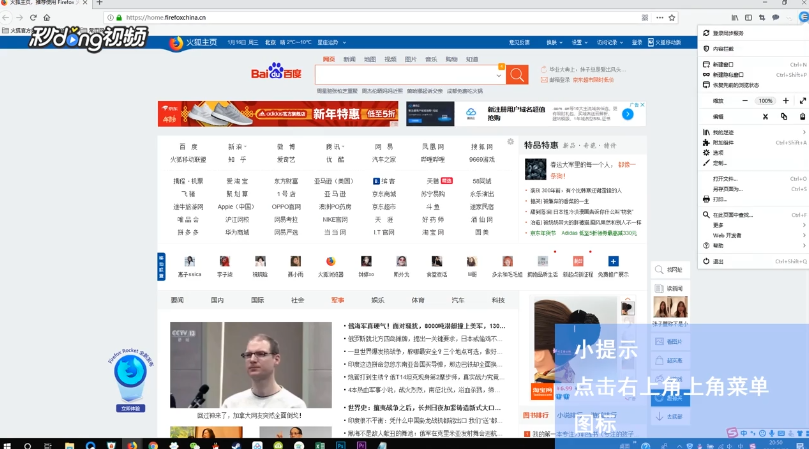Expand Help submenu in Firefox menu
Viewport: 809px width, 449px height.
pyautogui.click(x=753, y=246)
